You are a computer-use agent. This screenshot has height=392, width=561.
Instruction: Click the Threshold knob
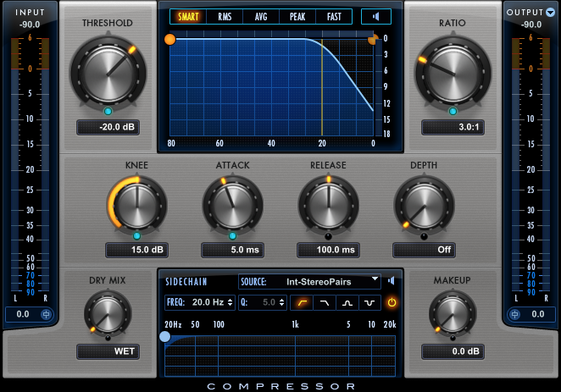(x=108, y=74)
